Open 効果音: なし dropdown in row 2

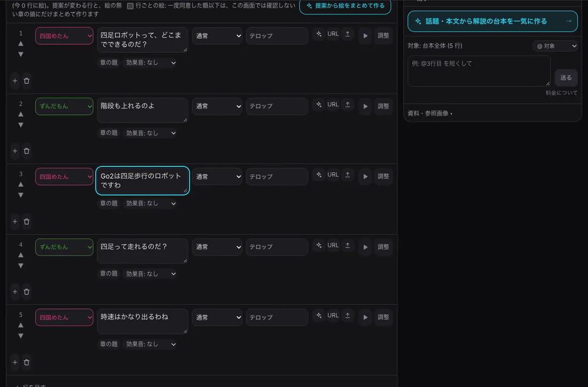coord(150,133)
